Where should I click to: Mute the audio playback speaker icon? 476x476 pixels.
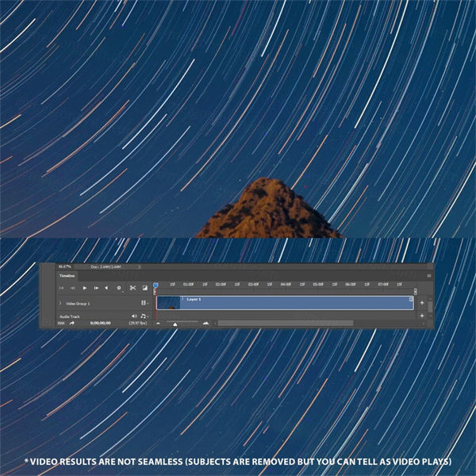pyautogui.click(x=134, y=316)
